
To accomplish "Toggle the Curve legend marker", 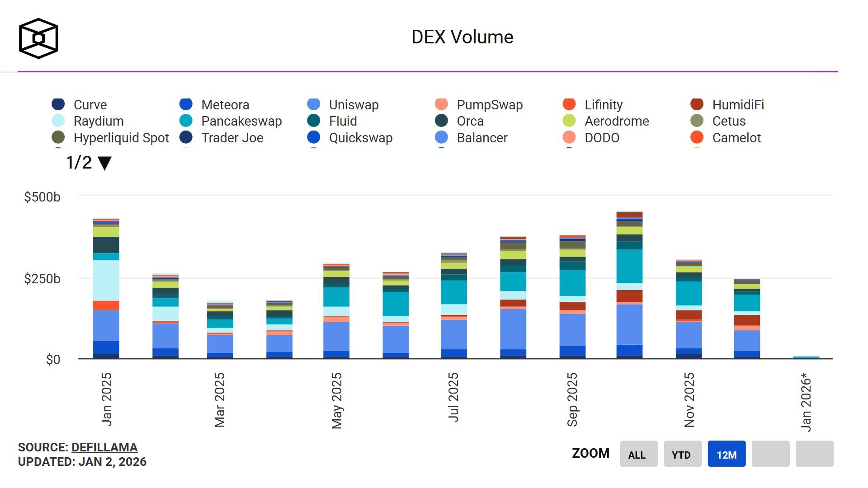I will (58, 104).
